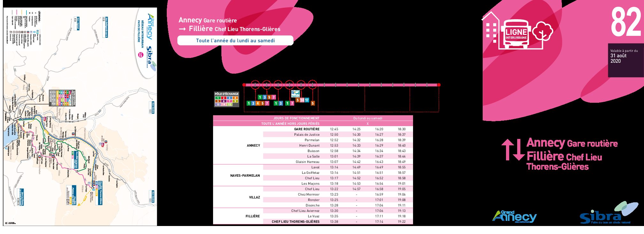Click the large pink 'Annecy Gare routière' title
Viewport: 644px width, 234px height.
[x=572, y=143]
